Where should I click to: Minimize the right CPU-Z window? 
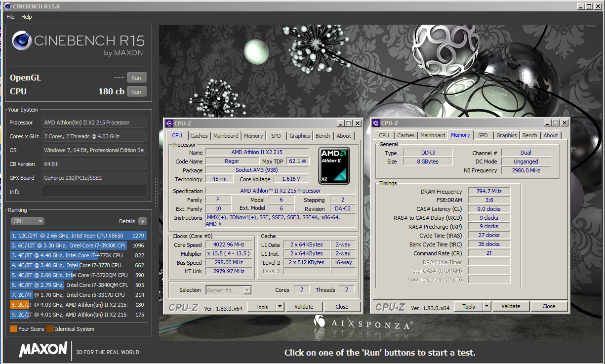[547, 123]
